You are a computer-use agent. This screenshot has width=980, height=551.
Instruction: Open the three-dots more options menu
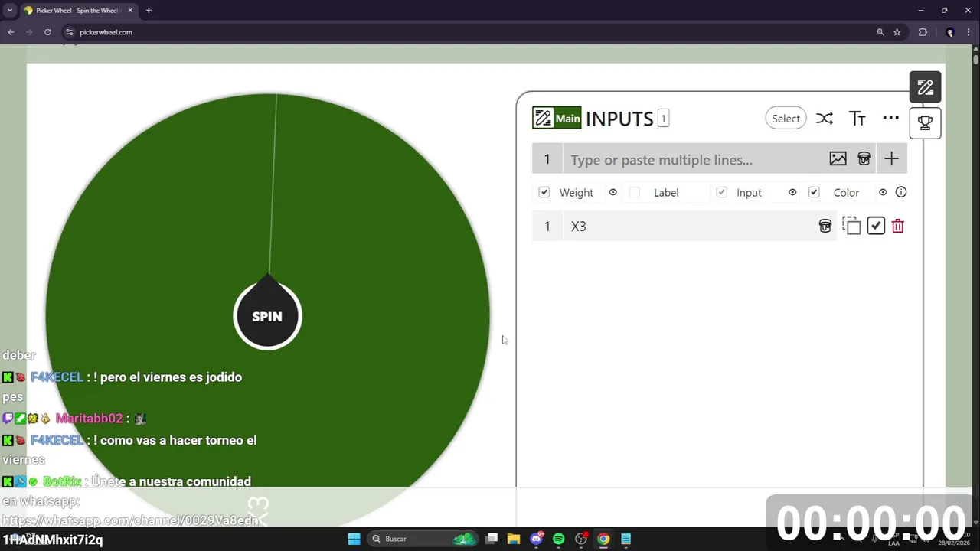[x=890, y=118]
